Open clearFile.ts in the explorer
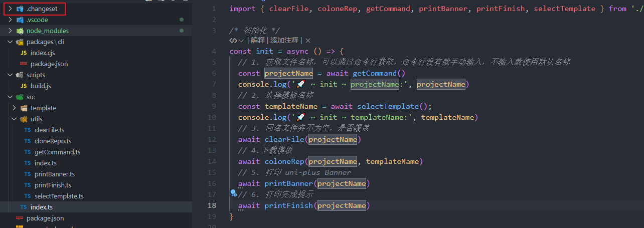 (x=49, y=130)
